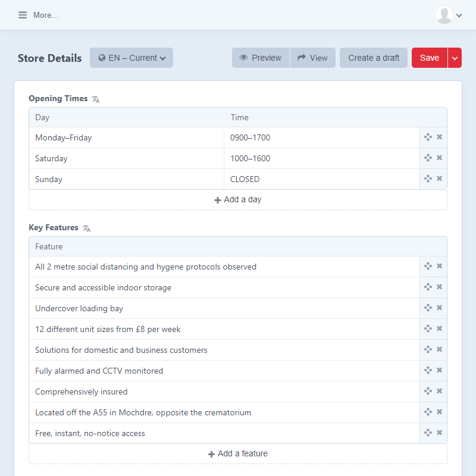The height and width of the screenshot is (476, 476).
Task: Grab move handle for Sunday row
Action: click(428, 178)
